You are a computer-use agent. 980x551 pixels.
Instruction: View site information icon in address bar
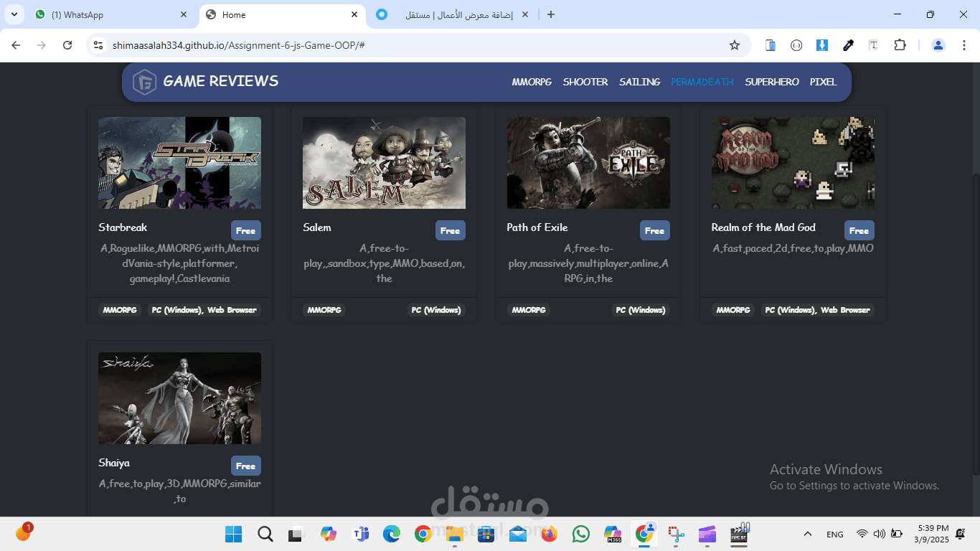coord(99,45)
